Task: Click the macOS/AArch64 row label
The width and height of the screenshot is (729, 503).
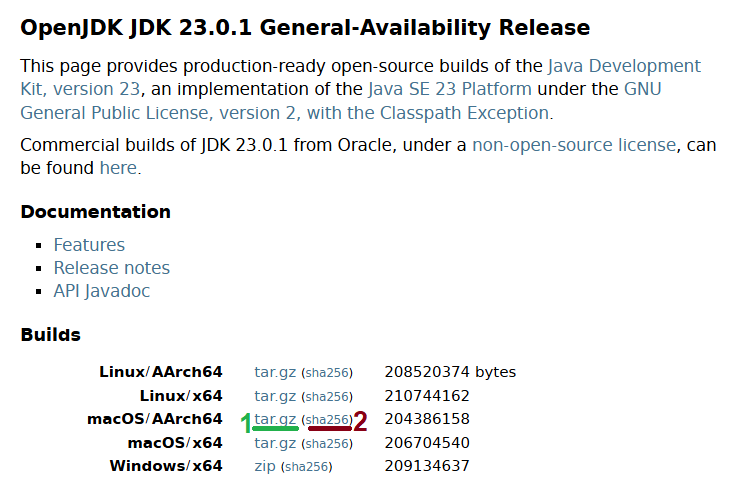Action: pyautogui.click(x=155, y=419)
